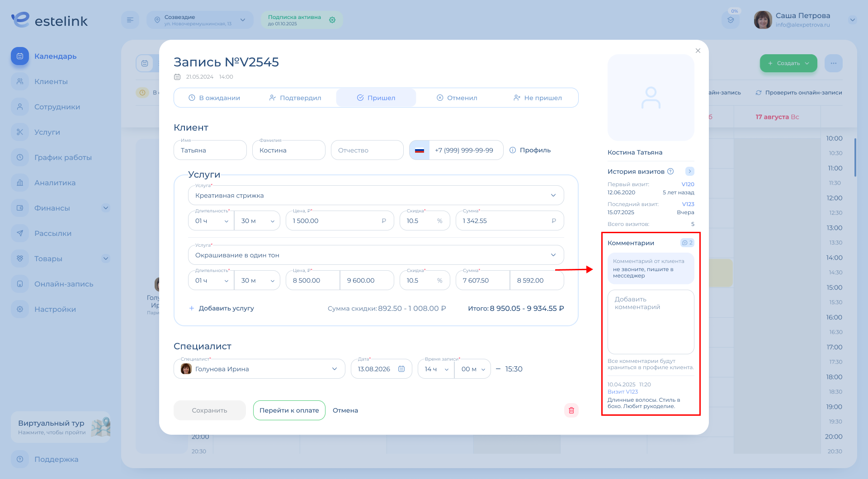Focus the Добавить комментарий text area

coord(651,322)
